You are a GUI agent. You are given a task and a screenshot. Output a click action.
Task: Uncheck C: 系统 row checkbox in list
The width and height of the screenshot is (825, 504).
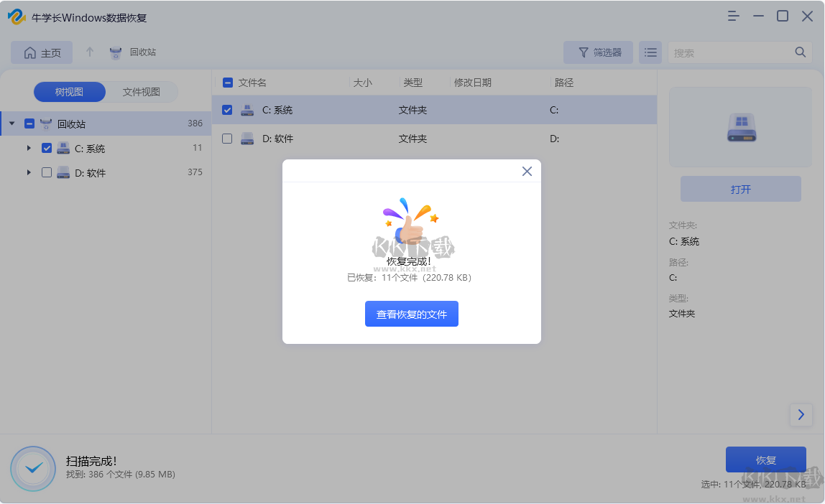click(227, 110)
